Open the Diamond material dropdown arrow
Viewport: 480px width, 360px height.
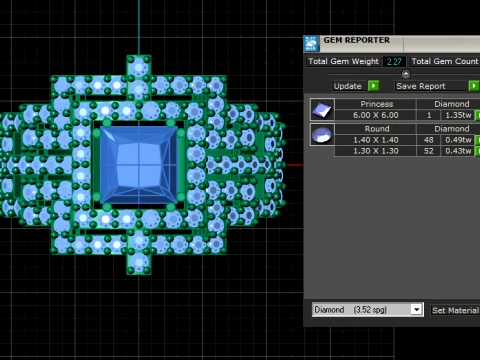pos(416,310)
